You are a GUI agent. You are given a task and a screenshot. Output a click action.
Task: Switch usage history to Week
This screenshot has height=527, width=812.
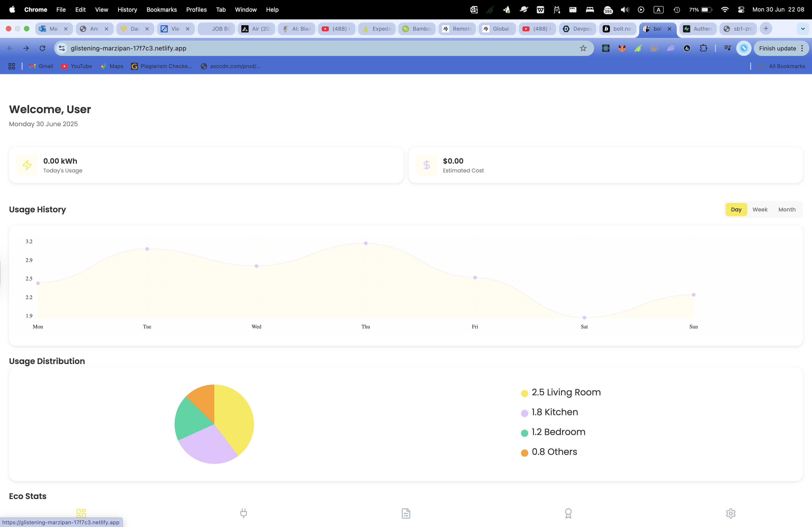click(760, 209)
